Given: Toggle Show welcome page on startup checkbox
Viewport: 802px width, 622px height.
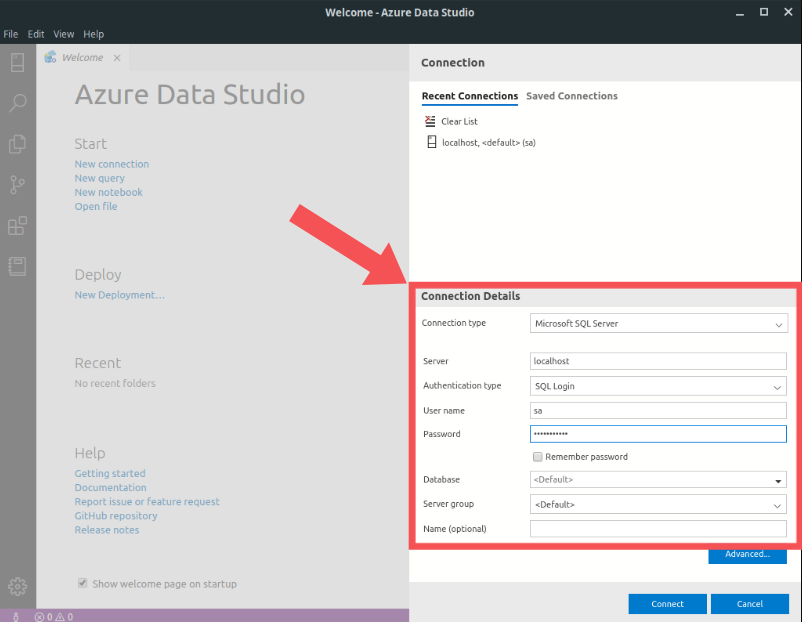Looking at the screenshot, I should tap(82, 583).
